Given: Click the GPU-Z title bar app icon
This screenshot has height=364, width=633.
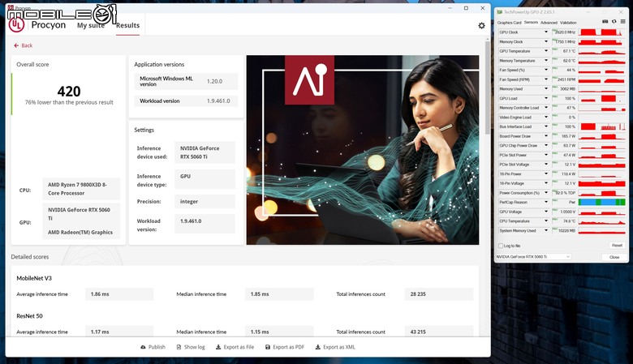Looking at the screenshot, I should tap(500, 12).
